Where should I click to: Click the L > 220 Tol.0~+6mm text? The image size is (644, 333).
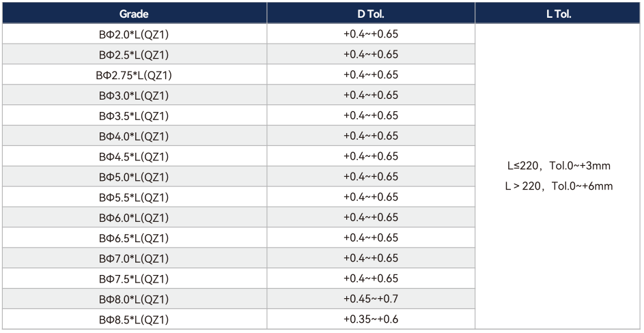559,186
